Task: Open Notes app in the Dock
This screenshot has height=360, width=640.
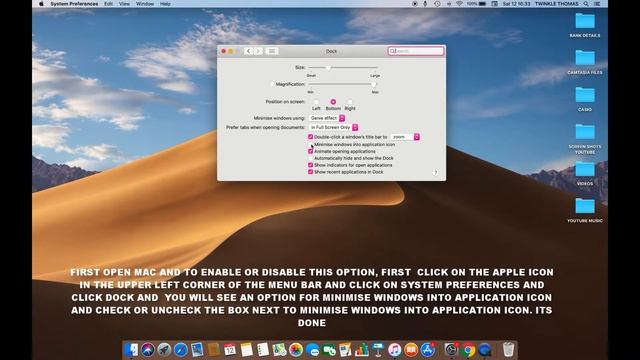Action: coord(247,350)
